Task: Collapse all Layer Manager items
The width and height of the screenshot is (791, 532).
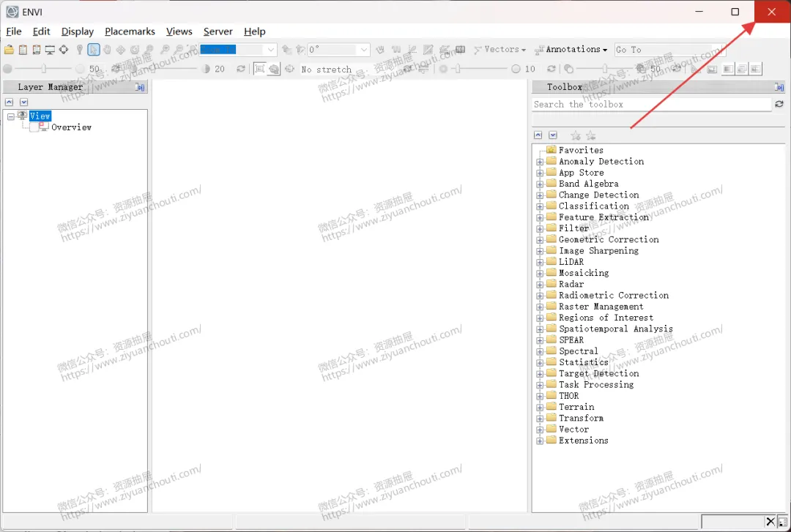Action: (x=9, y=102)
